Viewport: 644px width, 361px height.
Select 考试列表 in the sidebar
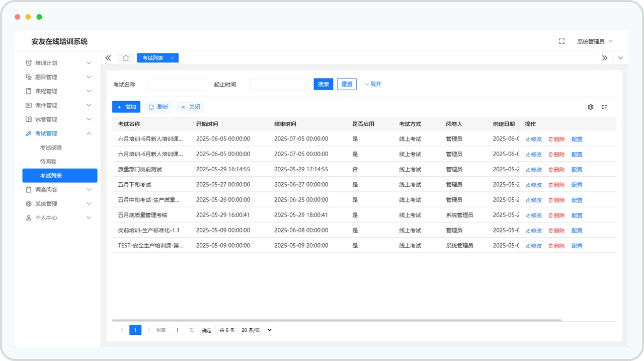(60, 176)
